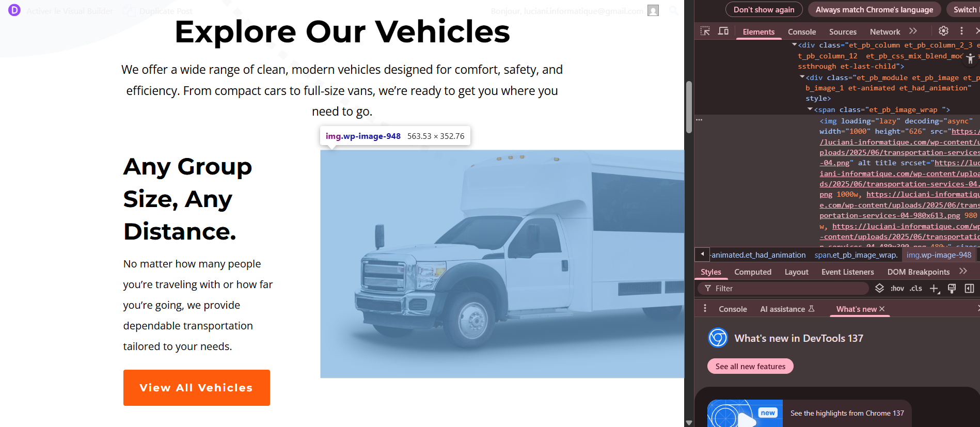Toggle the .cls element classes panel

pyautogui.click(x=916, y=288)
